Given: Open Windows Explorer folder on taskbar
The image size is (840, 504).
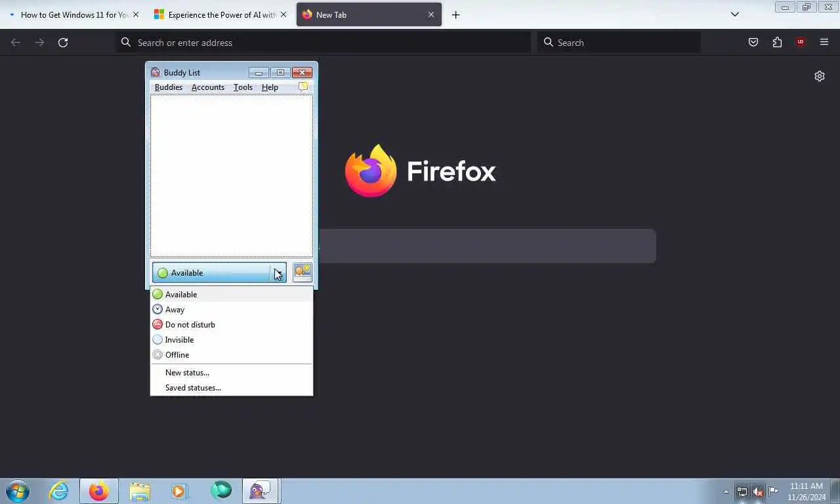Looking at the screenshot, I should coord(140,491).
